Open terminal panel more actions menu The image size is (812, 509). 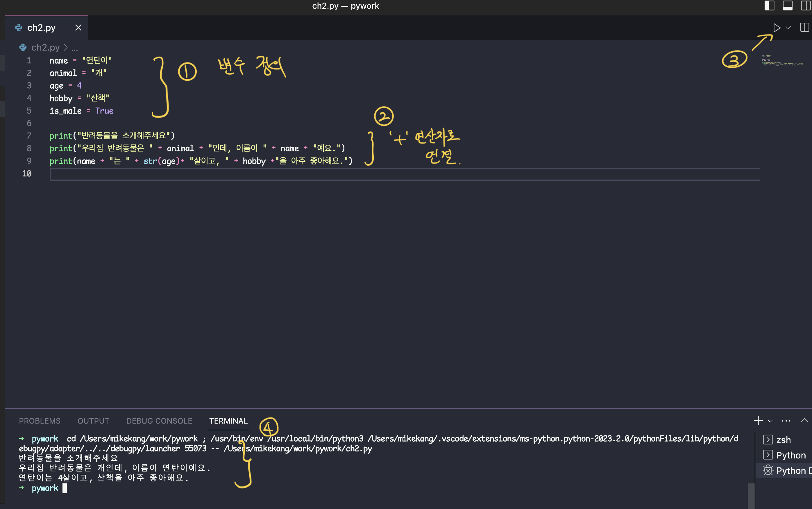786,421
